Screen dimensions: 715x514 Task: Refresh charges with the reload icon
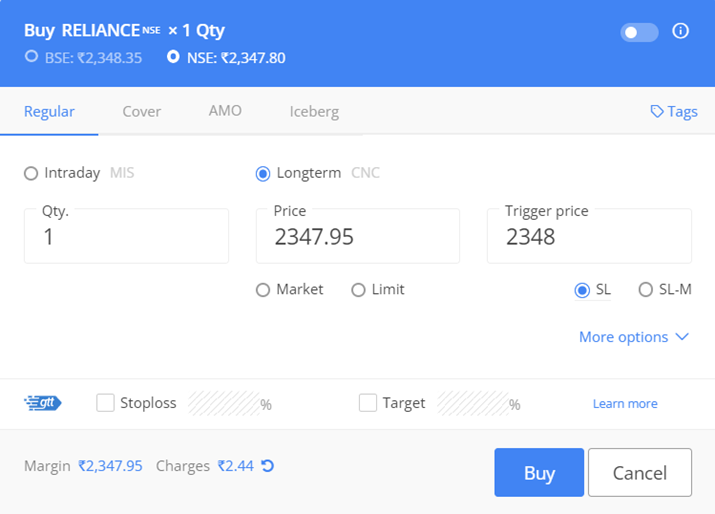coord(268,466)
